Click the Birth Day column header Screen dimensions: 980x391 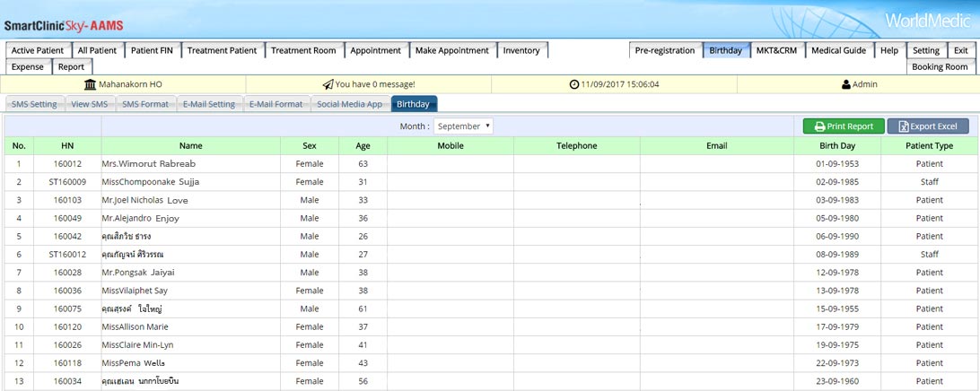pyautogui.click(x=836, y=145)
